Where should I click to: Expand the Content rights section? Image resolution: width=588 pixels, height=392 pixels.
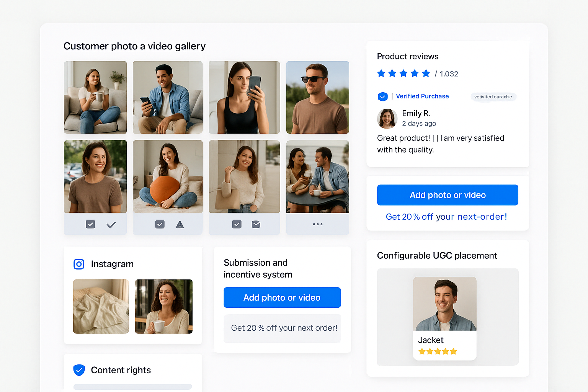121,370
